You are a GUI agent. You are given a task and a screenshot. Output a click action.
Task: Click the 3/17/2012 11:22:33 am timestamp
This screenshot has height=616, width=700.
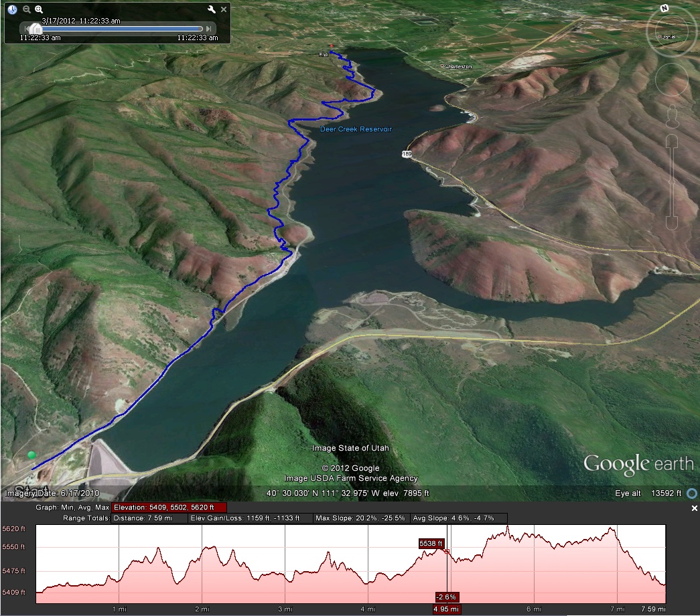point(81,21)
